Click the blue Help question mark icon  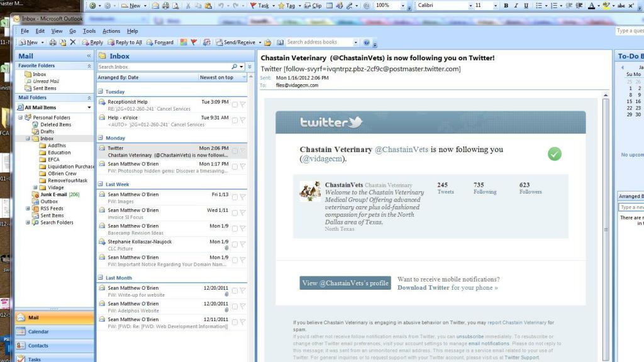click(x=367, y=42)
